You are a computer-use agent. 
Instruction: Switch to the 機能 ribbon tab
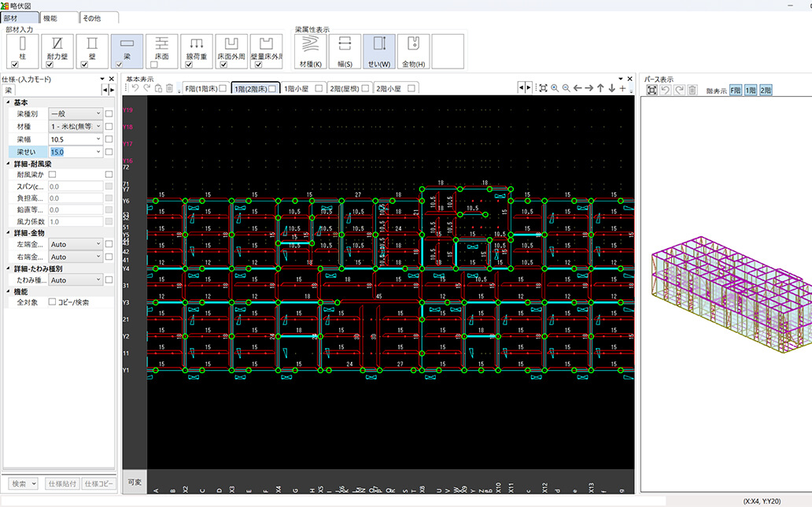click(59, 17)
